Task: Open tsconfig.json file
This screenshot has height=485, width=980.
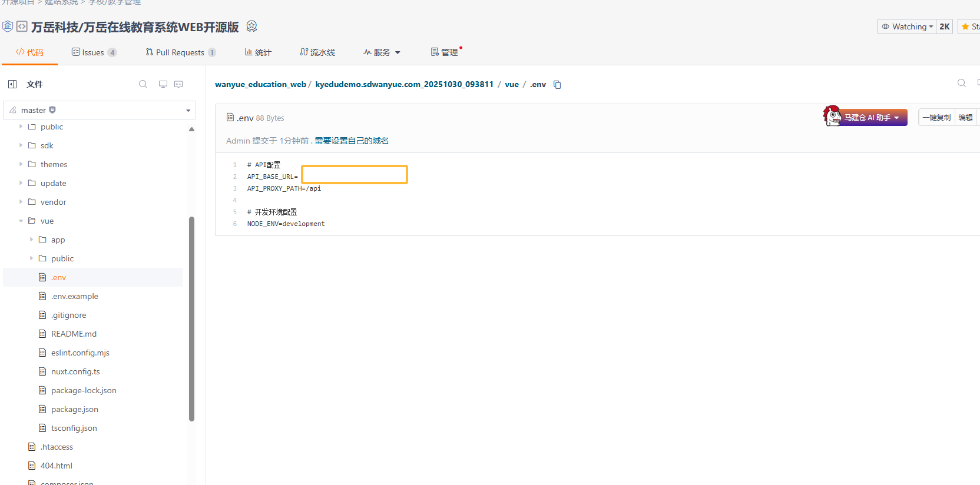Action: [74, 428]
